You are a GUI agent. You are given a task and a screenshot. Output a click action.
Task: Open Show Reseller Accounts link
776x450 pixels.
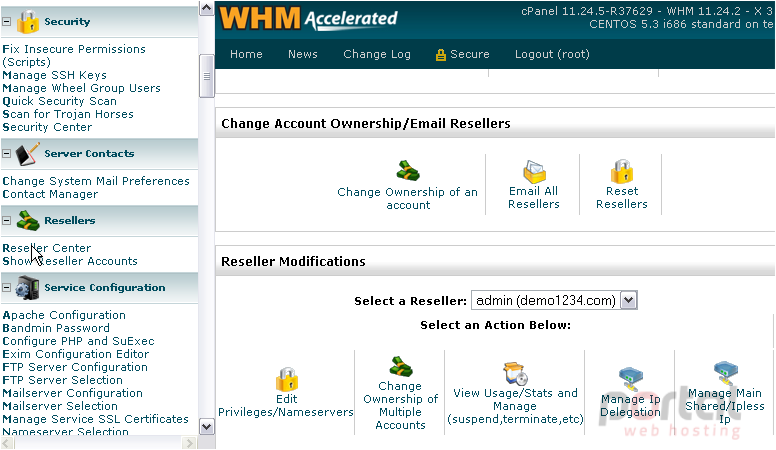[70, 261]
